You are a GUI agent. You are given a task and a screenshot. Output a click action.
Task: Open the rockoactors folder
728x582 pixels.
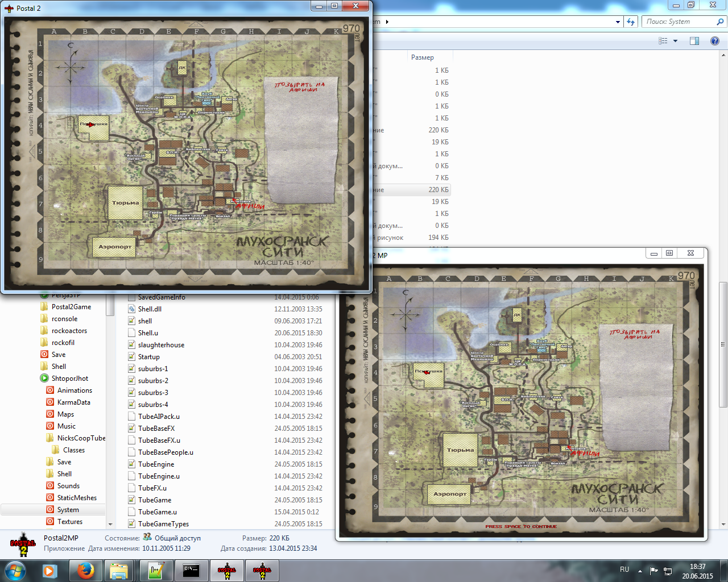tap(69, 331)
